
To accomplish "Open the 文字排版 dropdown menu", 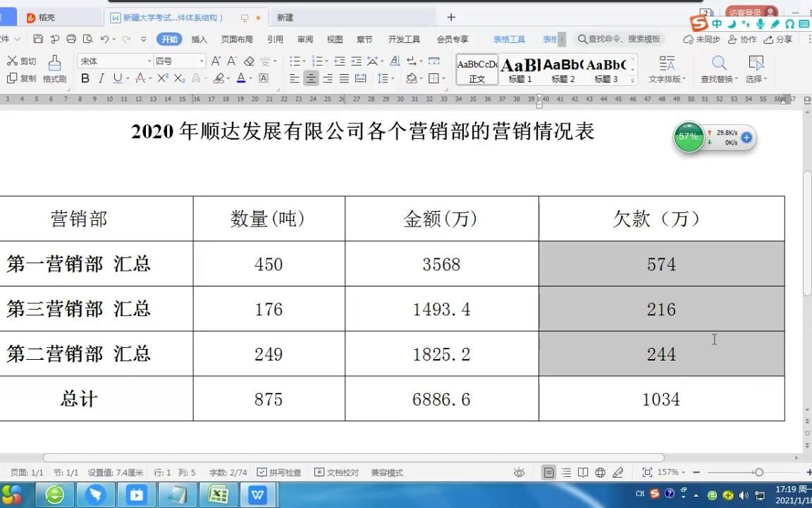I will [x=667, y=71].
